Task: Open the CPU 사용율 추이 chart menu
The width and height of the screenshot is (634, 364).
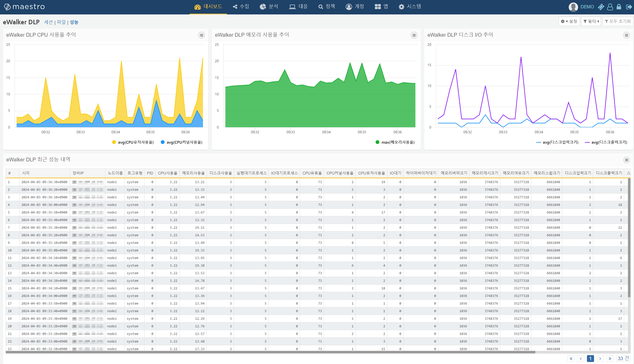Action: point(201,35)
